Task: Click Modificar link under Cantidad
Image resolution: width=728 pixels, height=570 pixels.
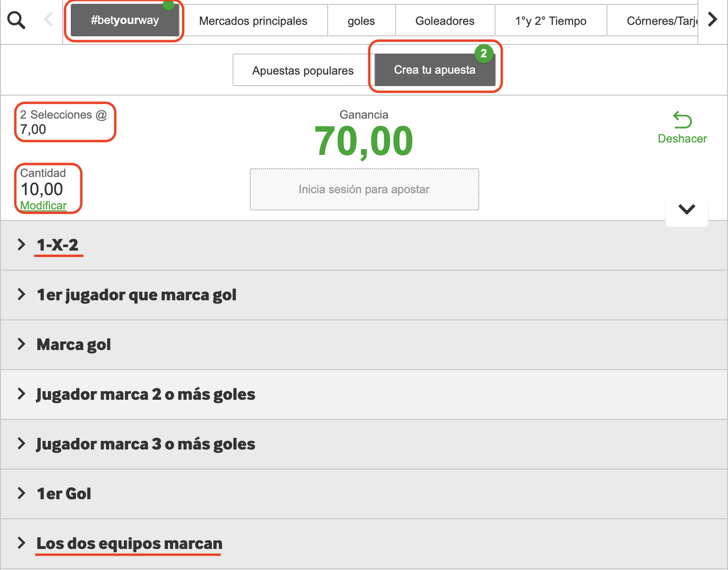Action: tap(43, 206)
